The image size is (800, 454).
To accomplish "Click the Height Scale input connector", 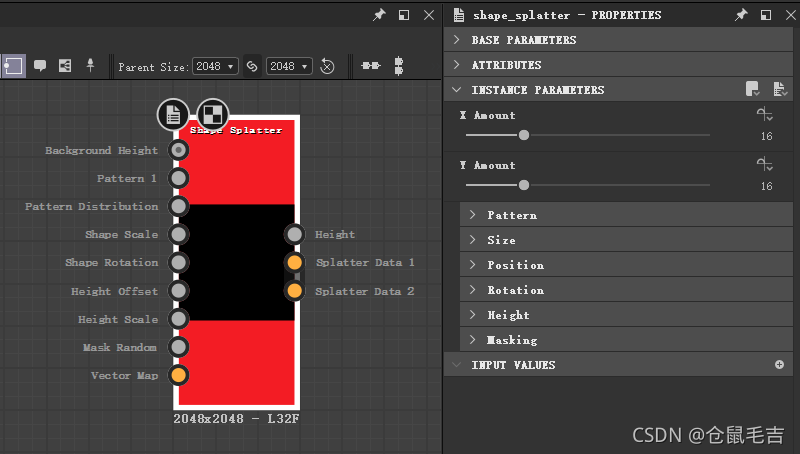I will point(179,319).
